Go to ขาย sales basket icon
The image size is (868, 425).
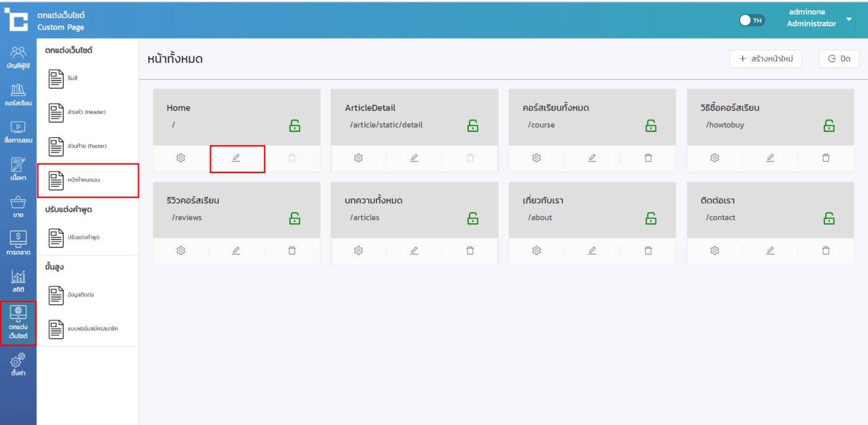(x=18, y=207)
